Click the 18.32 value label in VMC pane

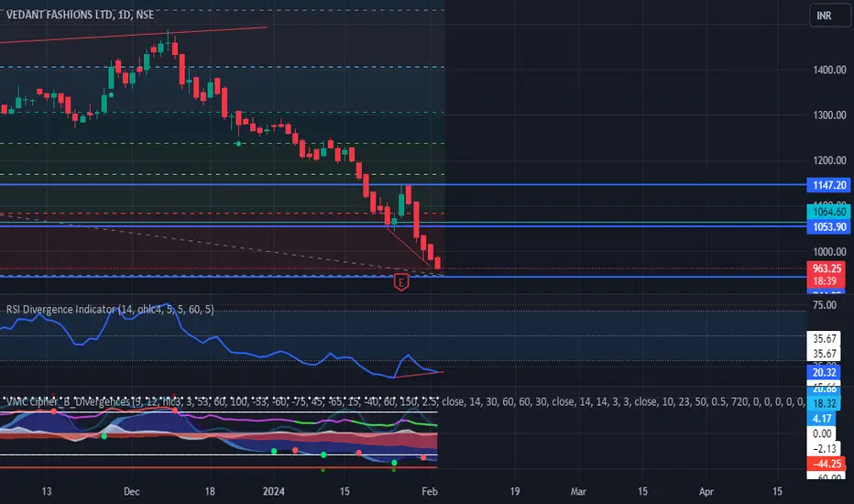[824, 403]
